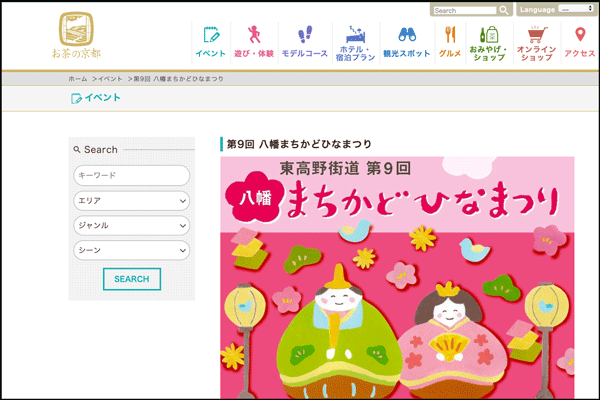The height and width of the screenshot is (400, 600).
Task: Open オンラインショップ cart icon
Action: coord(536,35)
